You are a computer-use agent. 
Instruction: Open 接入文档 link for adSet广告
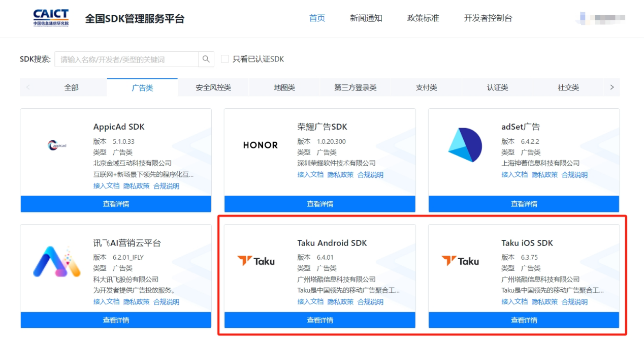click(x=514, y=175)
